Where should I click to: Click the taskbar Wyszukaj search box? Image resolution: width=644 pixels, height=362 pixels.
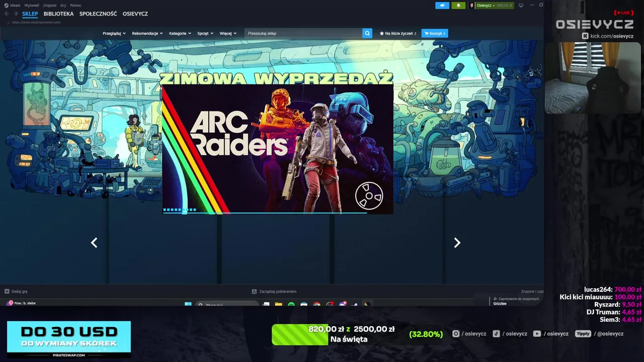click(226, 304)
